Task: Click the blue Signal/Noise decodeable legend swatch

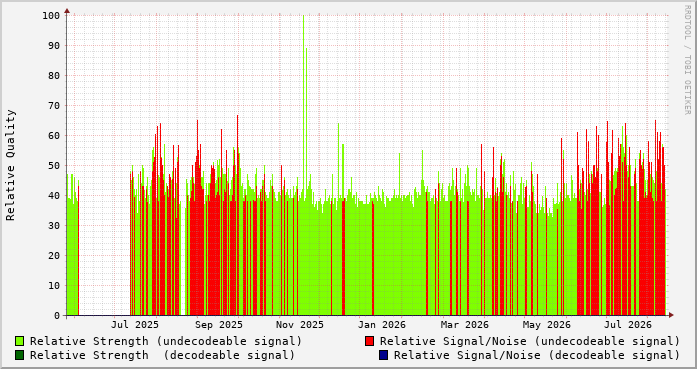Action: click(384, 355)
